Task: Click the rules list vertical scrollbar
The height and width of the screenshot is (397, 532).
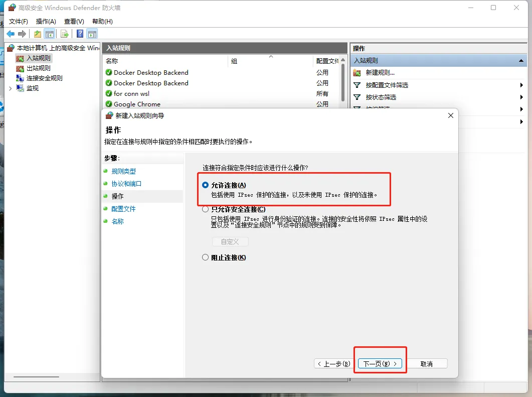Action: (343, 83)
